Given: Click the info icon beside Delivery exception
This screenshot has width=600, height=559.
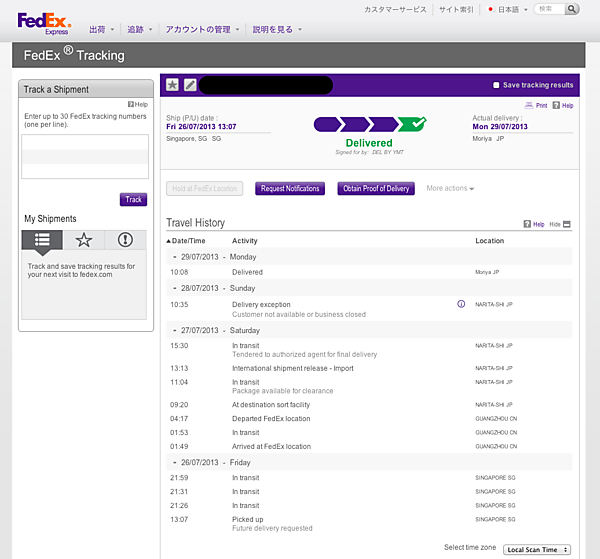Looking at the screenshot, I should tap(461, 304).
